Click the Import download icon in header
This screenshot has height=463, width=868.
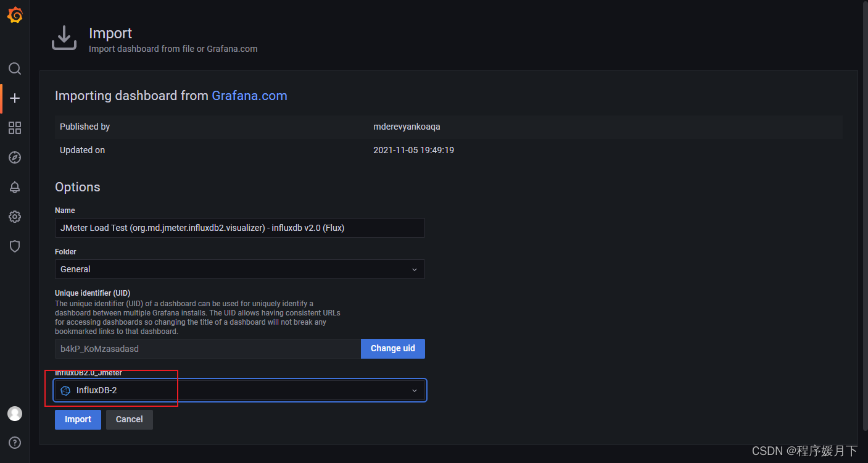tap(64, 38)
